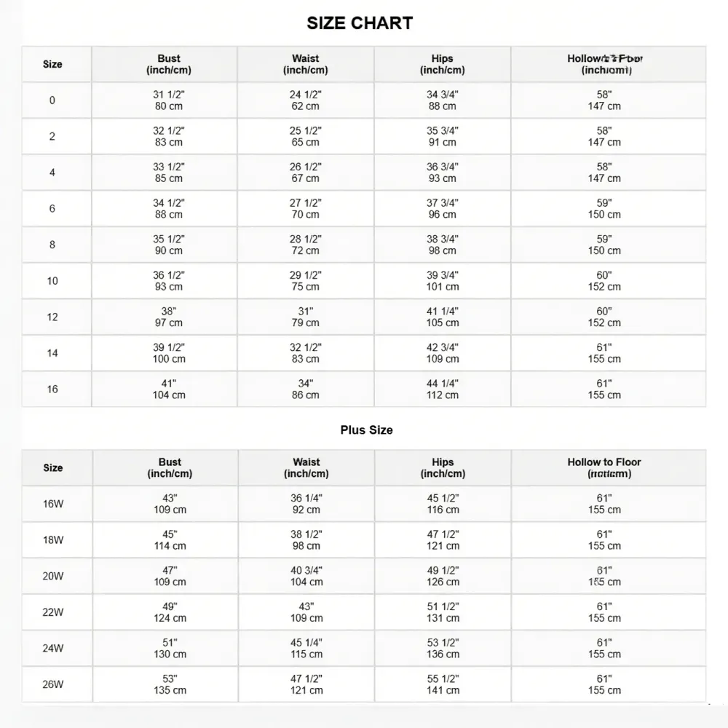This screenshot has width=728, height=728.
Task: Select the size 0 row label
Action: (x=52, y=100)
